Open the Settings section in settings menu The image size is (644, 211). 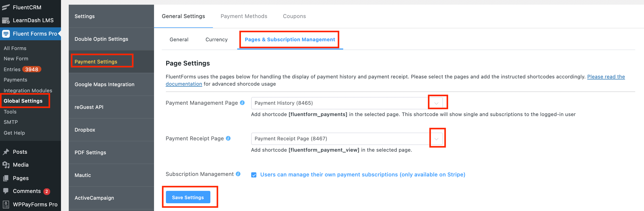(111, 16)
